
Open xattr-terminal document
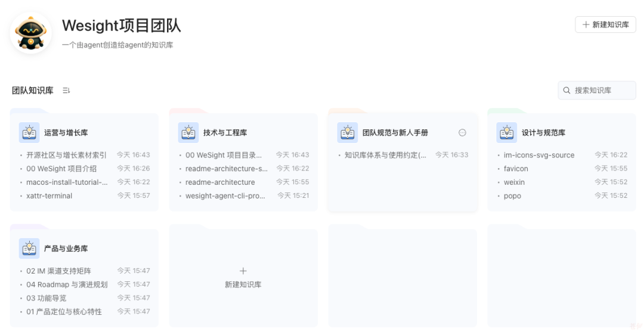(x=49, y=196)
